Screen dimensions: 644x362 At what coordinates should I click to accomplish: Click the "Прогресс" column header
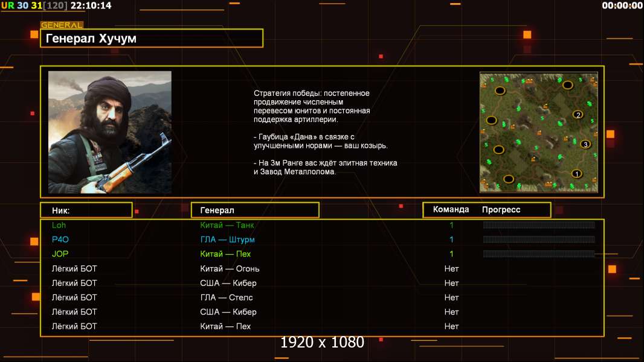(501, 209)
